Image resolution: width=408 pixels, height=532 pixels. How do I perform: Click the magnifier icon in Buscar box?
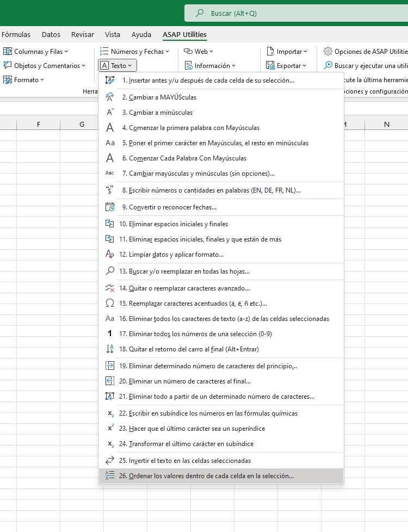(200, 13)
